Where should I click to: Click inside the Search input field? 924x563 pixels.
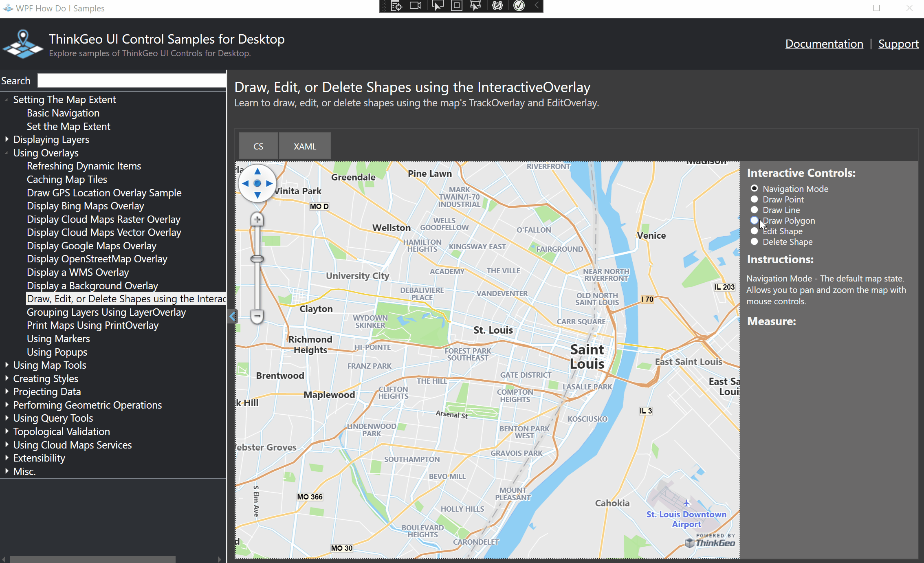tap(131, 80)
